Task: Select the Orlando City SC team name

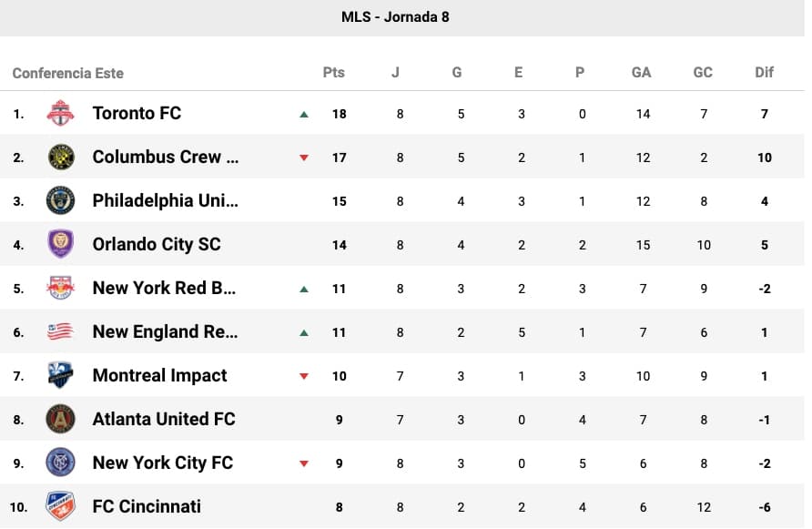Action: 157,245
